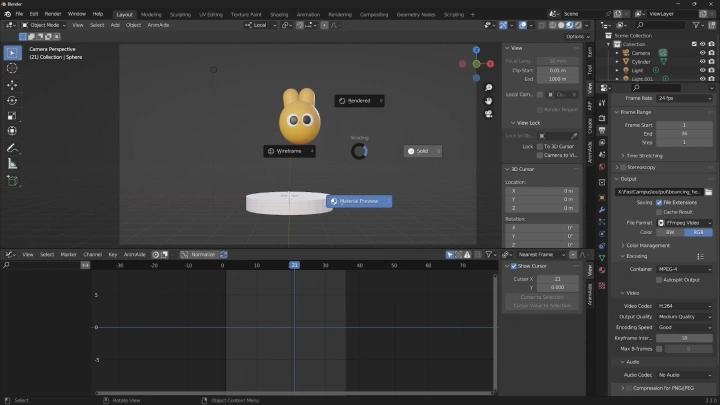This screenshot has width=720, height=405.
Task: Select the Add Cube tool
Action: click(x=12, y=181)
